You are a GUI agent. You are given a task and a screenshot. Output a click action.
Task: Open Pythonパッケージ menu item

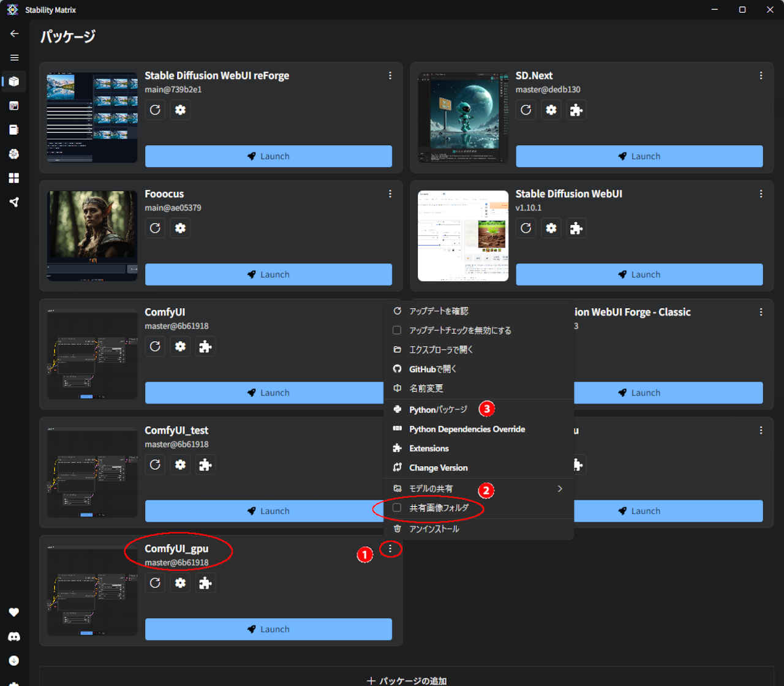click(478, 409)
